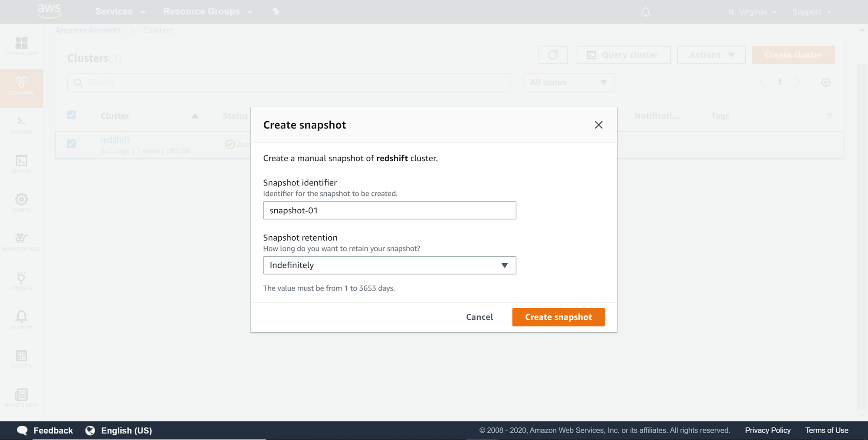Cancel the snapshot creation dialog
Image resolution: width=868 pixels, height=440 pixels.
coord(479,317)
